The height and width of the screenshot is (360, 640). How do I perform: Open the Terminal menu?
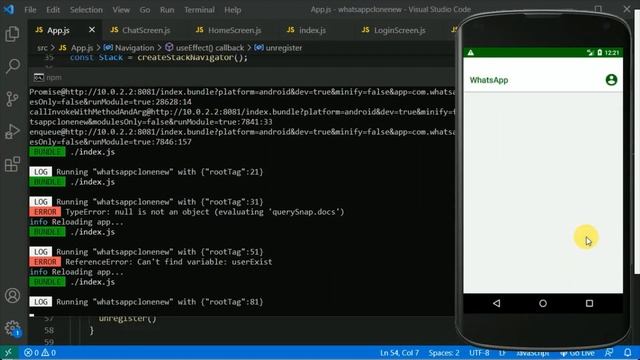199,9
